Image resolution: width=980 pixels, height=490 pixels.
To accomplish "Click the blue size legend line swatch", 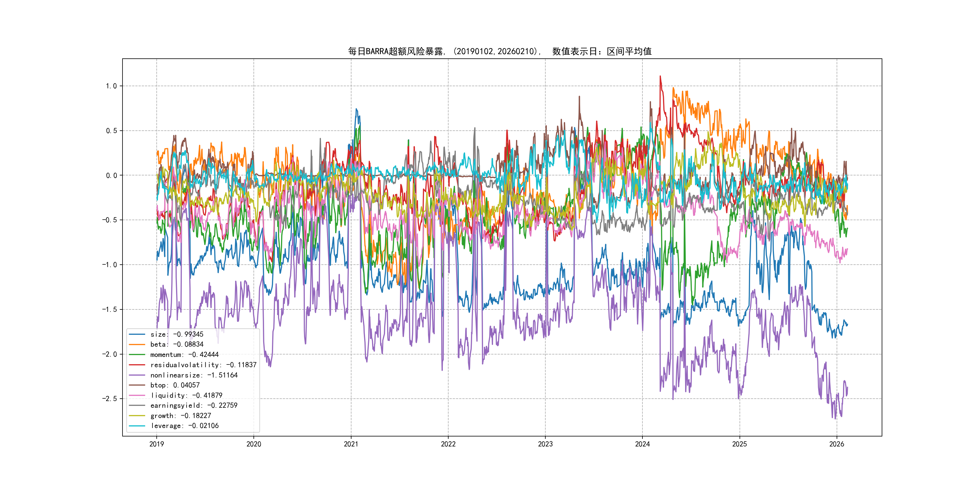I will point(137,335).
